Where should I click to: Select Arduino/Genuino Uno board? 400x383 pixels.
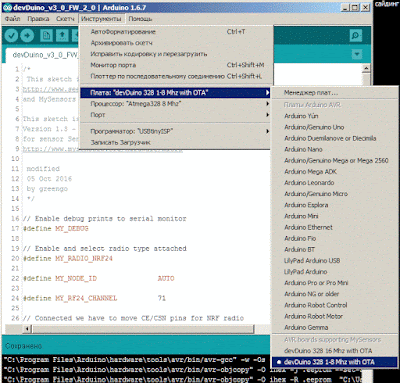click(x=335, y=127)
